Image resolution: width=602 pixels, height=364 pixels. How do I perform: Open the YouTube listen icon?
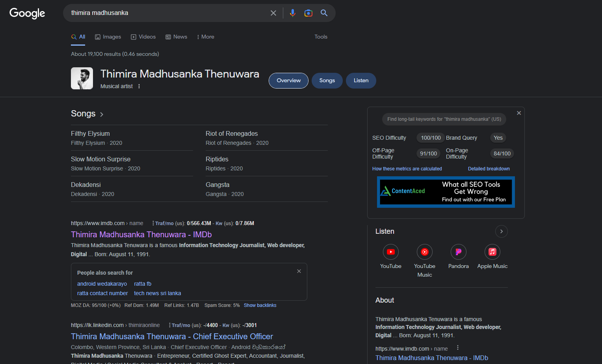391,252
